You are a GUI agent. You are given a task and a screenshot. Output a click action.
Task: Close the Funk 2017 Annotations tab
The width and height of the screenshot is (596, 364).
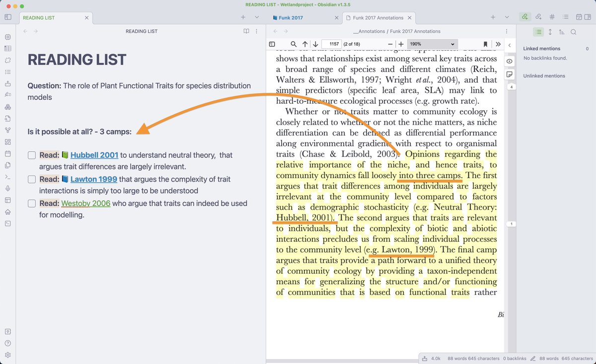411,17
